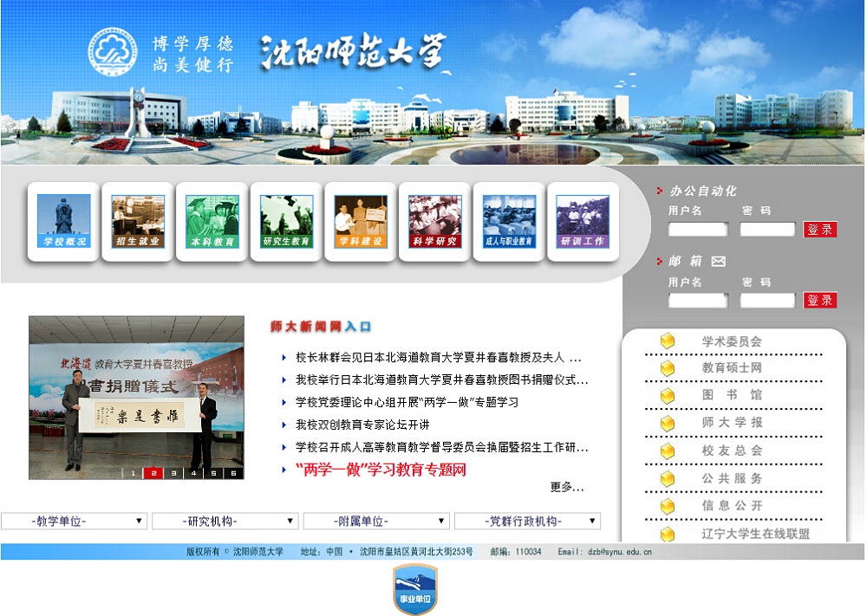
Task: Click the 邮箱 login 登录 button
Action: click(819, 300)
